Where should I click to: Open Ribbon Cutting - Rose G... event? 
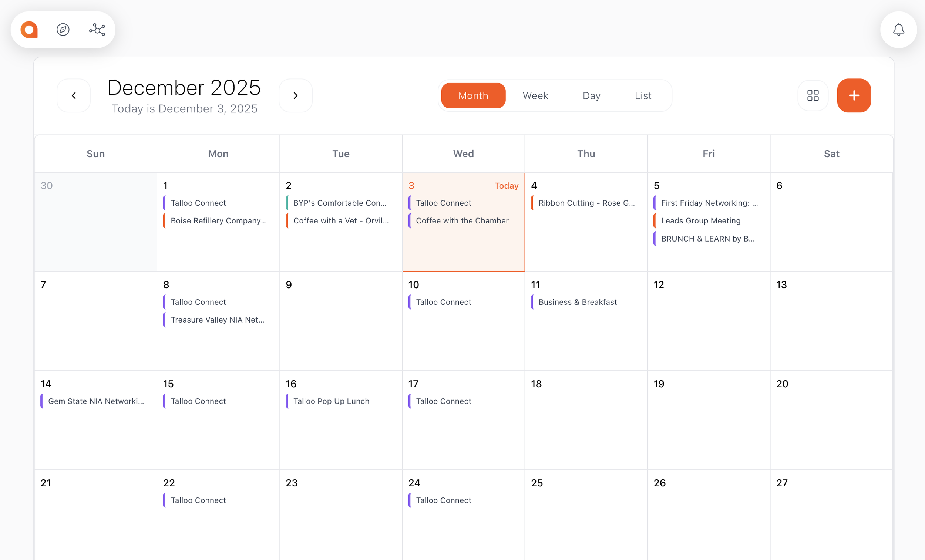[x=586, y=203]
